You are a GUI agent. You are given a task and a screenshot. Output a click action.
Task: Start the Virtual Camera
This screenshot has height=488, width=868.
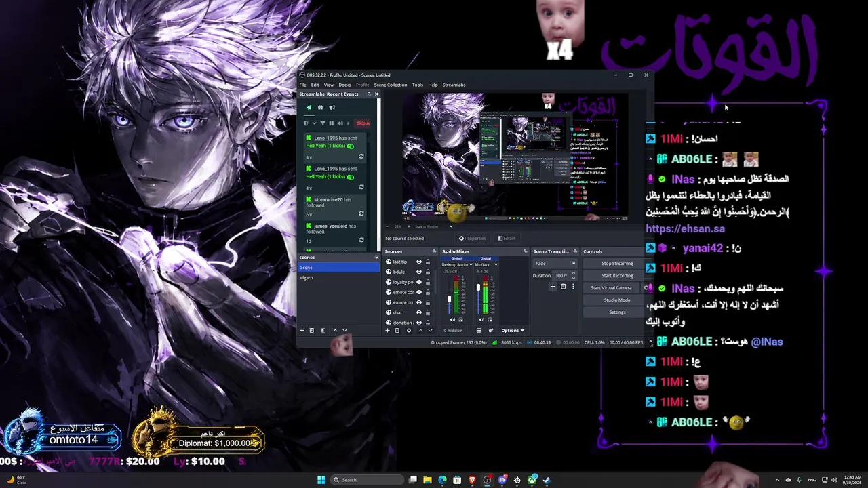pyautogui.click(x=611, y=288)
